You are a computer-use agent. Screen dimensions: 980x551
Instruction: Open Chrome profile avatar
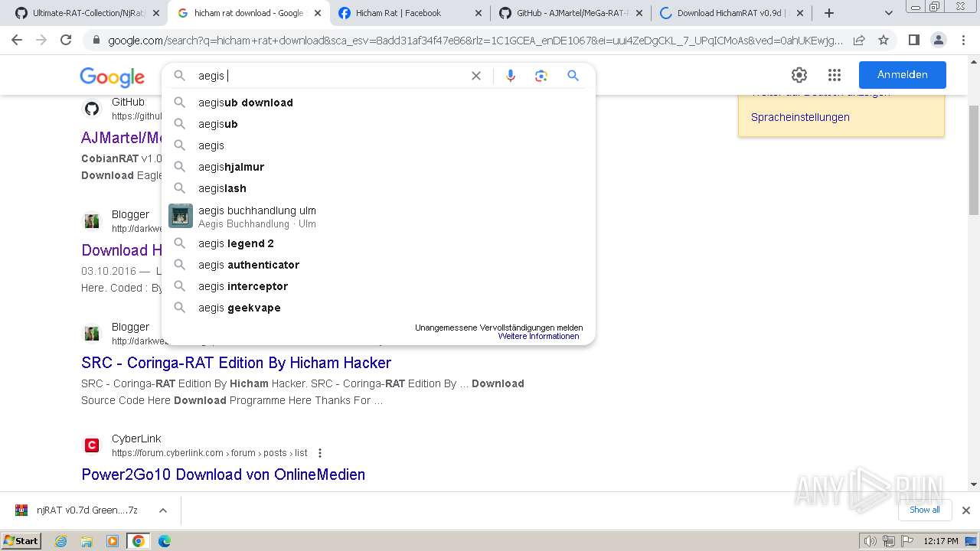(x=938, y=40)
